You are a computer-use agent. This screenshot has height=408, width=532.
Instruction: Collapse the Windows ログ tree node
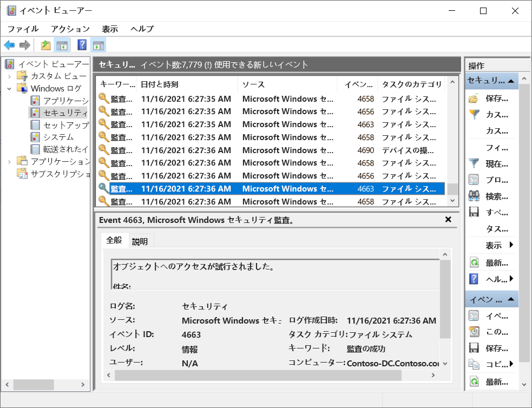click(x=9, y=89)
